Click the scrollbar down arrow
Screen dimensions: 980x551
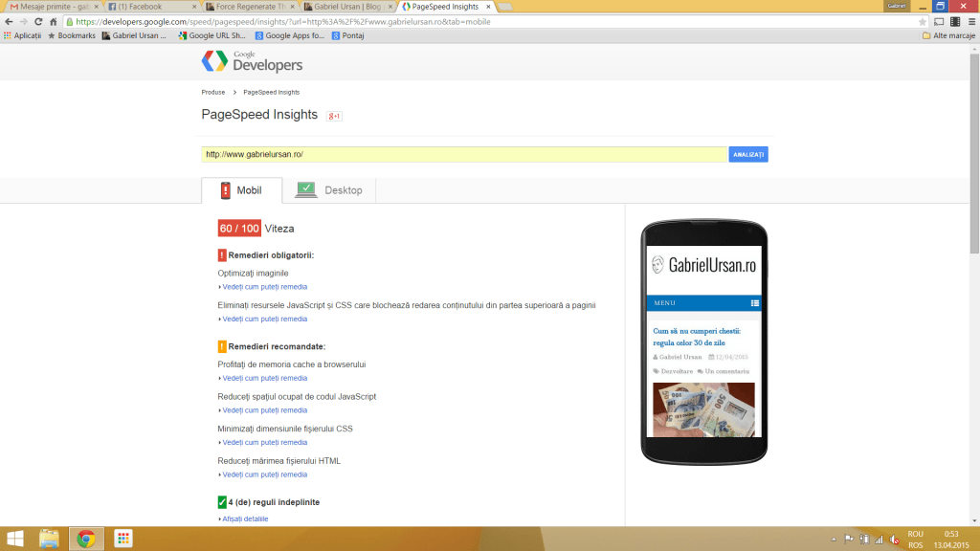pyautogui.click(x=974, y=520)
